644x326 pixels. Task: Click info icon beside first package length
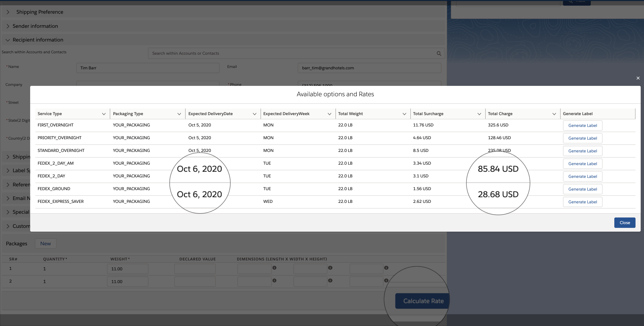coord(274,268)
